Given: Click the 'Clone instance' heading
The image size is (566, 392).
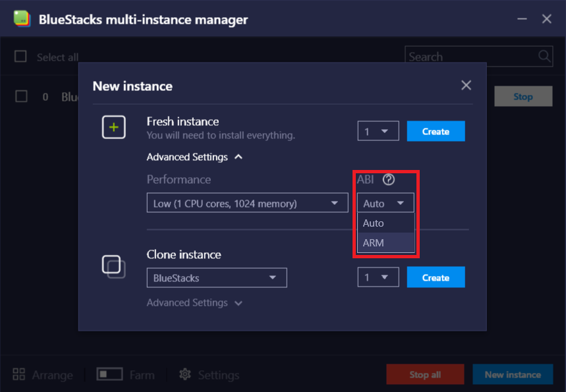Looking at the screenshot, I should pyautogui.click(x=184, y=254).
